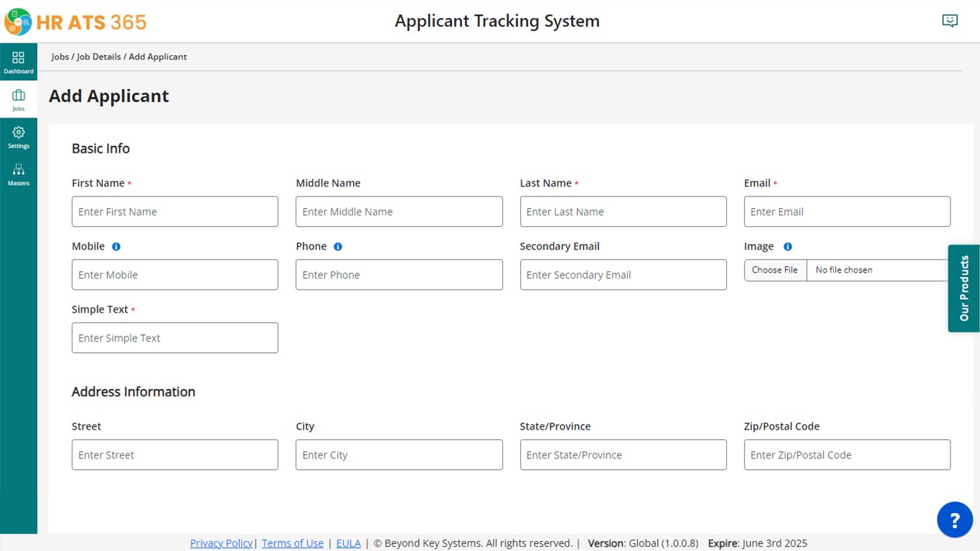The image size is (980, 551).
Task: Open the Dashboard sidebar icon
Action: pyautogui.click(x=19, y=58)
